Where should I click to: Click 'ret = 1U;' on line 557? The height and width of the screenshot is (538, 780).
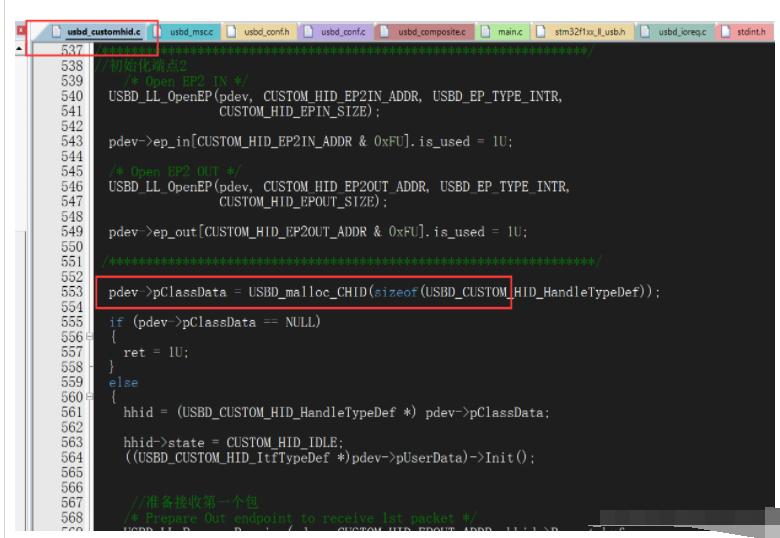156,353
